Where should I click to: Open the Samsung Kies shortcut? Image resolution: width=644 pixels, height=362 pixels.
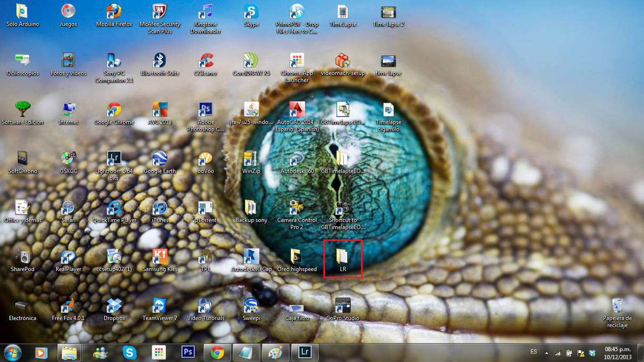point(160,261)
